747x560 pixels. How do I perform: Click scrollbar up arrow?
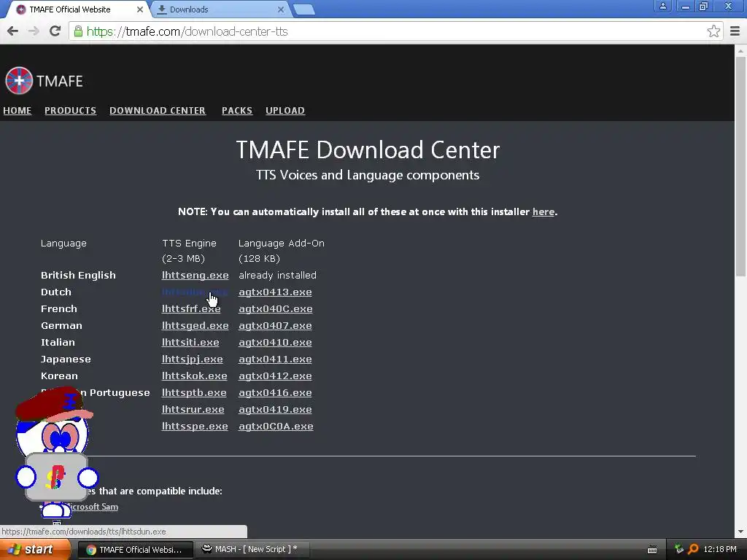click(740, 50)
